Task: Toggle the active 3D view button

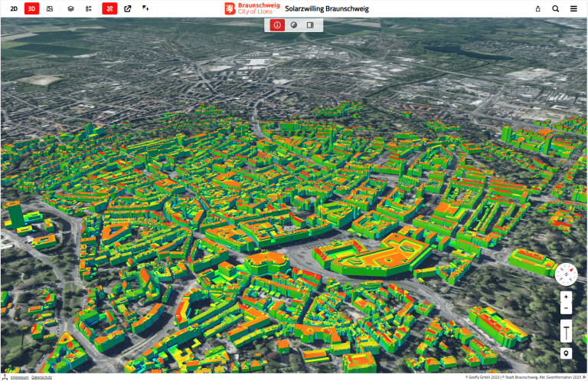Action: 31,8
